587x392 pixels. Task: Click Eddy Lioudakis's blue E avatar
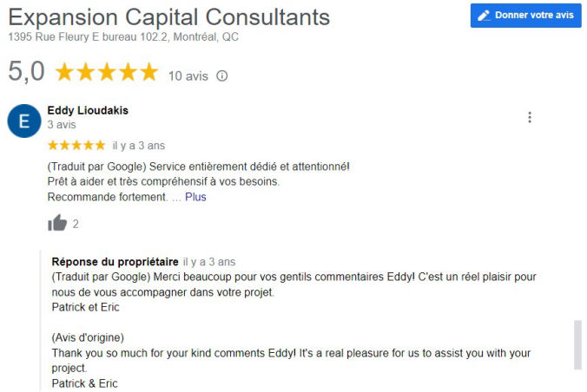tap(23, 121)
